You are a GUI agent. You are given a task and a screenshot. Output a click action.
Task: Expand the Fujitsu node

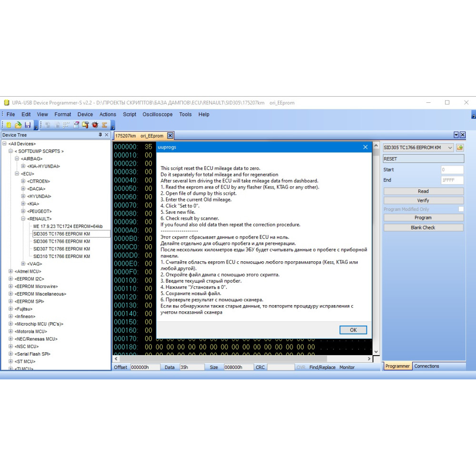[10, 309]
